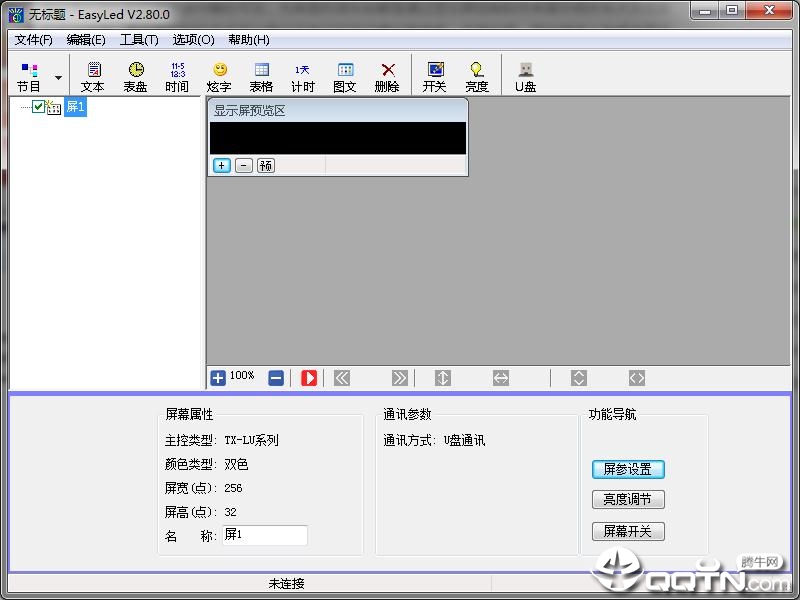Open the 亮度 brightness tool

[x=477, y=77]
